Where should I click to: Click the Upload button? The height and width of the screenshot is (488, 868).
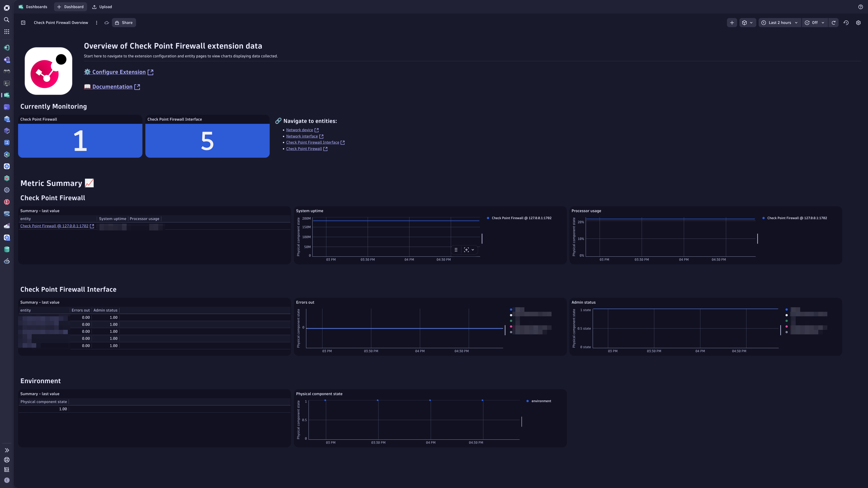coord(102,7)
